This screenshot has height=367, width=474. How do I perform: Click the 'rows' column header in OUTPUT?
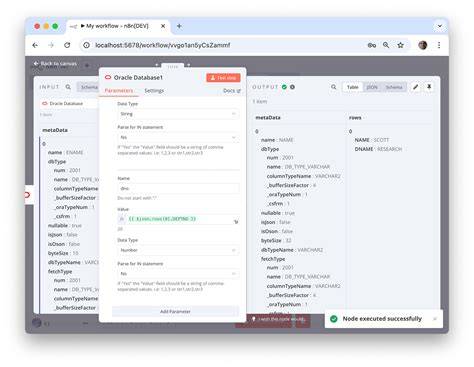click(355, 118)
